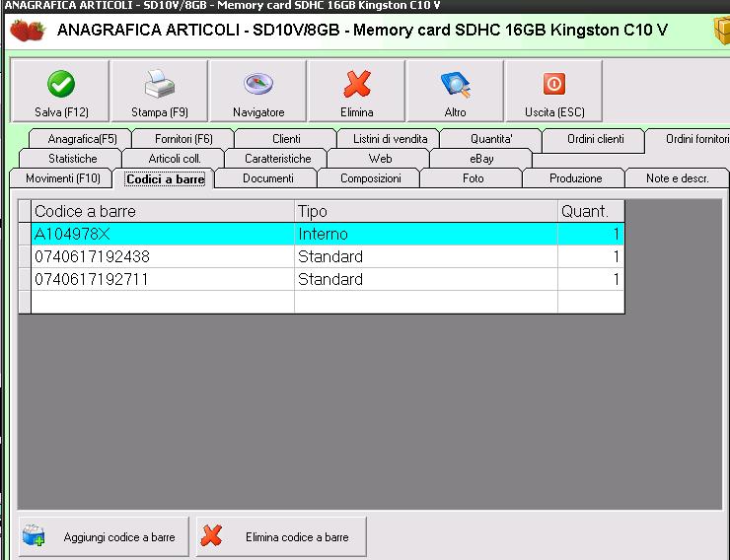
Task: Click the Aggiungi codice a barre basket icon
Action: click(34, 535)
